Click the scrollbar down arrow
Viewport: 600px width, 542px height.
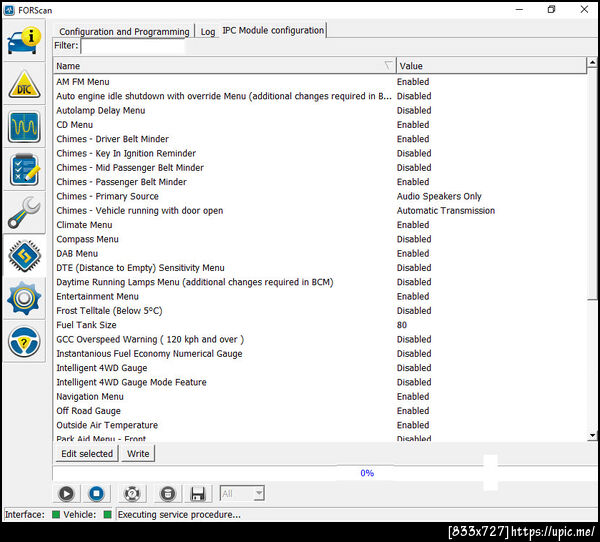(592, 435)
